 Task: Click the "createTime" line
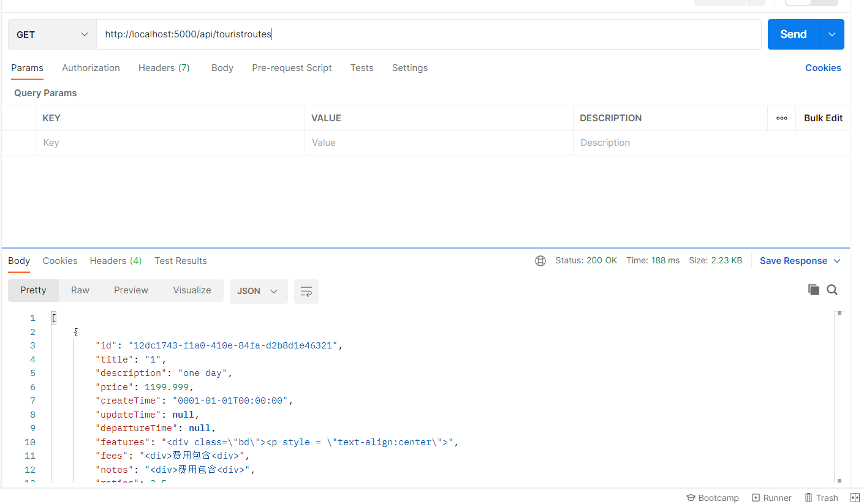click(194, 401)
